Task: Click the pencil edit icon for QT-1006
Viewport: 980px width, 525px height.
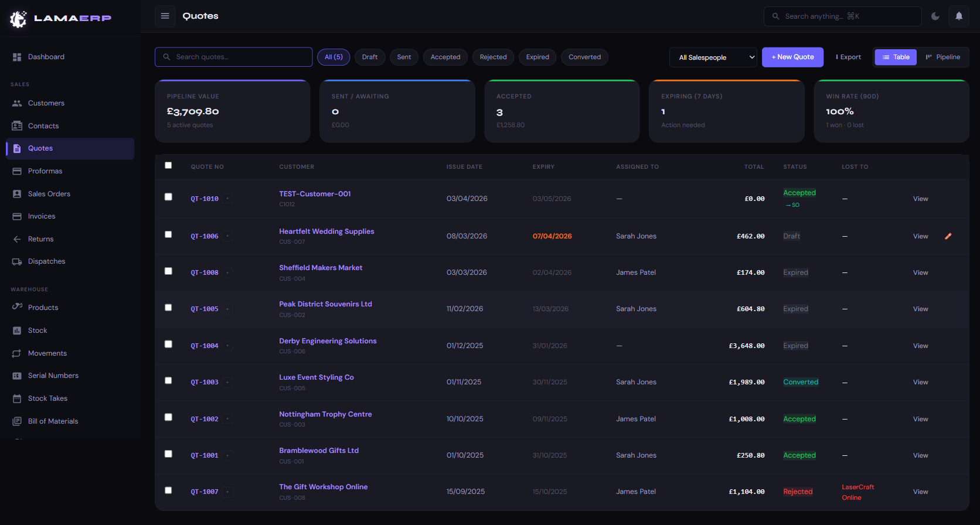Action: point(948,236)
